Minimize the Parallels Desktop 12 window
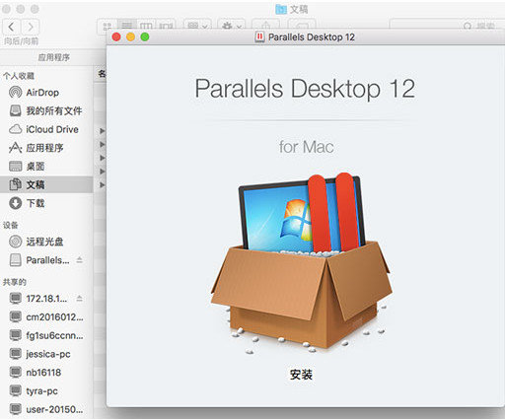The height and width of the screenshot is (420, 506). point(130,36)
